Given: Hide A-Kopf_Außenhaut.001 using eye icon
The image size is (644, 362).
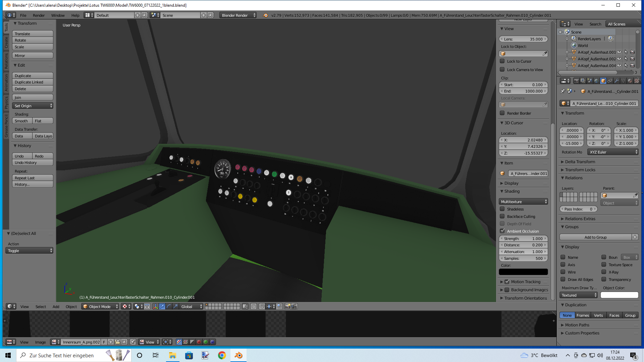Looking at the screenshot, I should [x=619, y=52].
